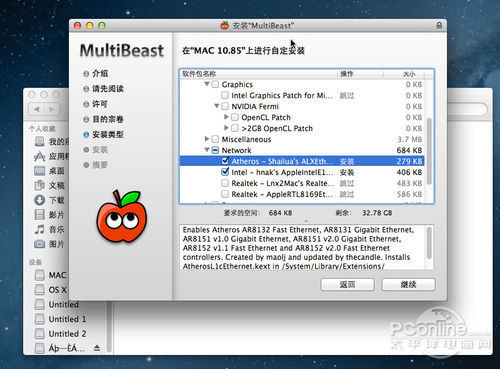Collapse the NVIDIA Fermi group
This screenshot has width=500, height=369.
click(217, 106)
